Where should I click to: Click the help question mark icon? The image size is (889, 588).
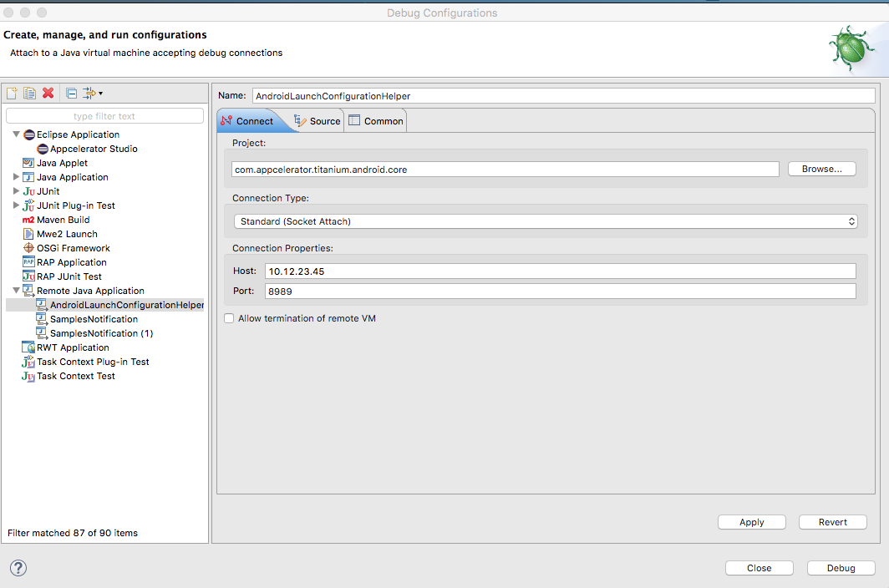18,568
